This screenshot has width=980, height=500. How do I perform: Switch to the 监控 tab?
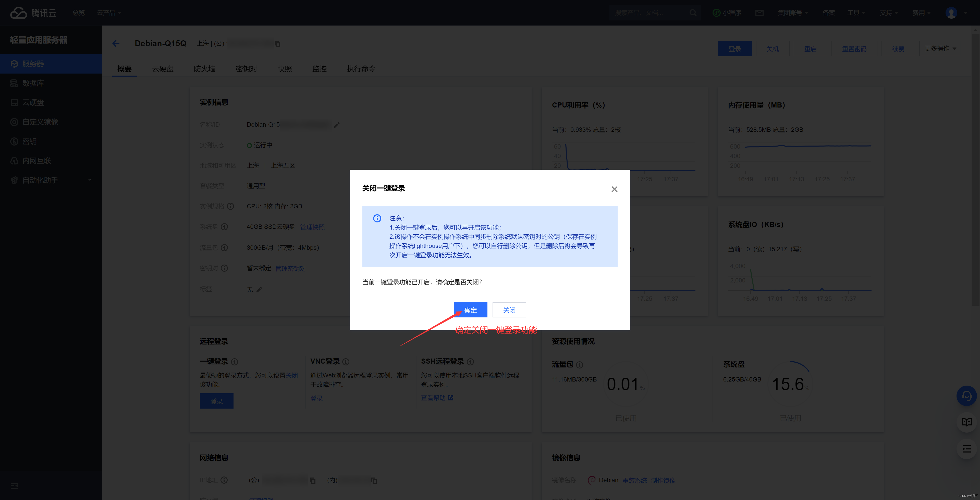coord(319,69)
